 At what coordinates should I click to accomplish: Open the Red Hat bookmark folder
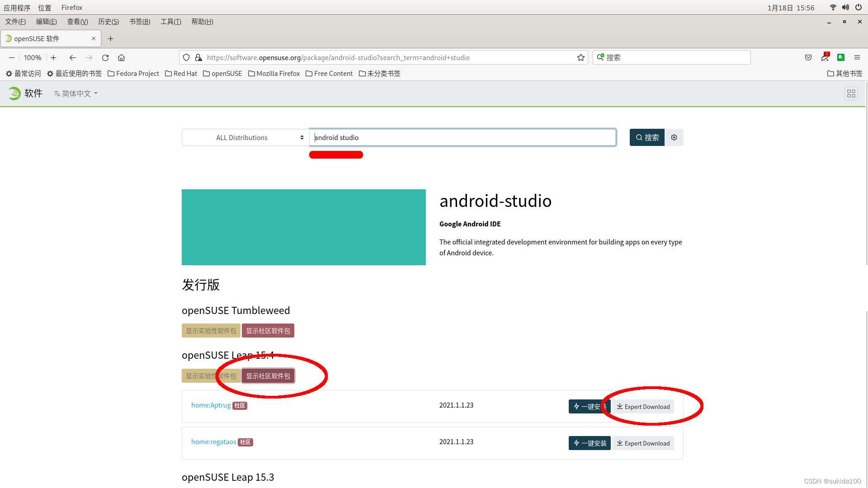181,73
